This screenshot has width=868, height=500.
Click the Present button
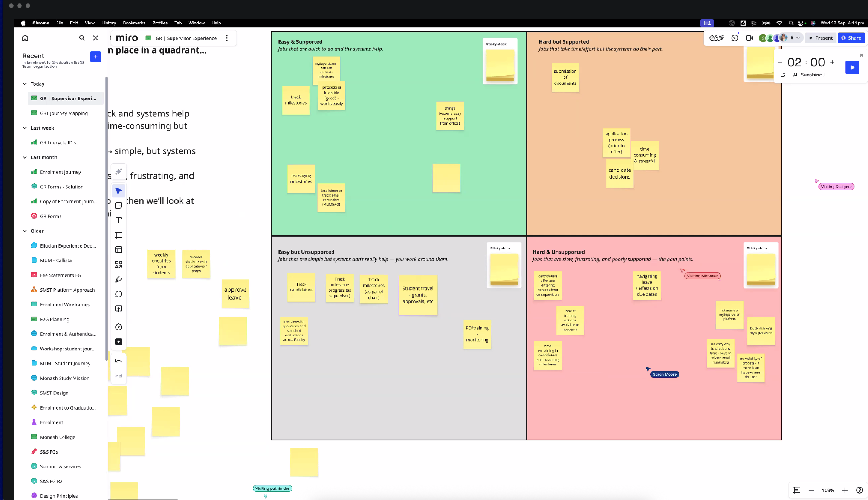pyautogui.click(x=821, y=38)
